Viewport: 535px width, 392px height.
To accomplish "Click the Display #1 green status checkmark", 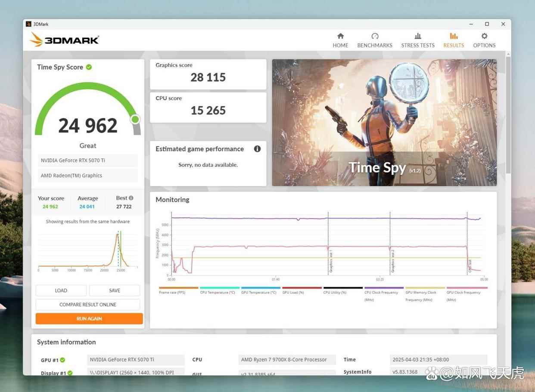I will pos(70,373).
